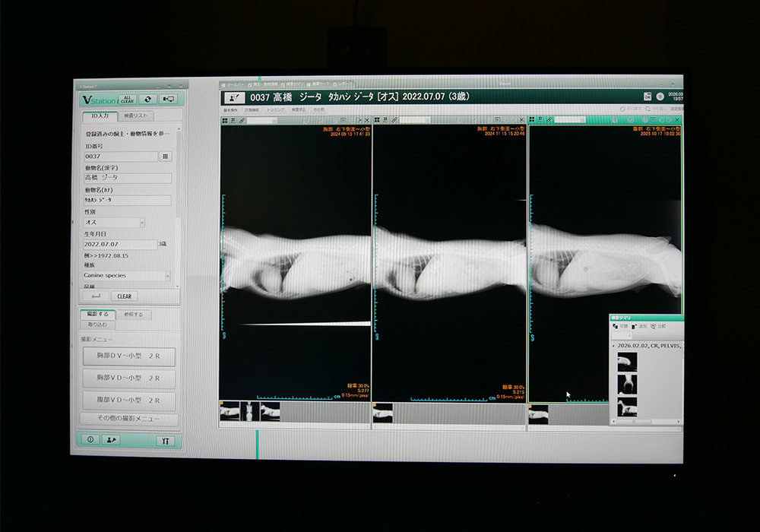This screenshot has height=532, width=760.
Task: Open the dropdown field in the second pane toolbar
Action: 416,120
